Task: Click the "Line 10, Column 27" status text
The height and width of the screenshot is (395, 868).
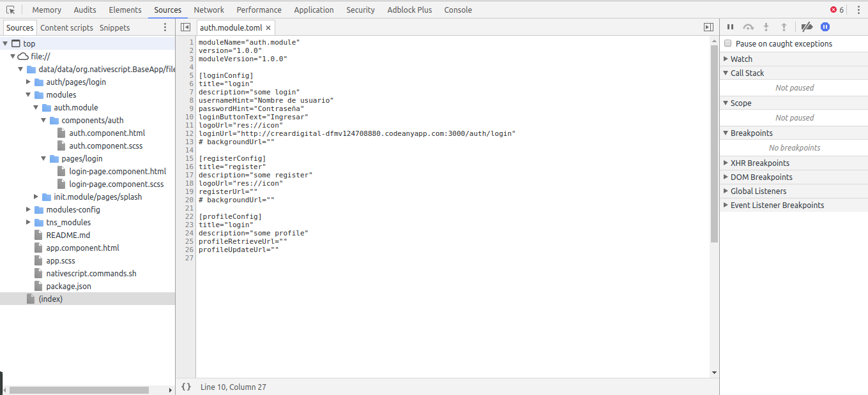Action: (x=233, y=387)
